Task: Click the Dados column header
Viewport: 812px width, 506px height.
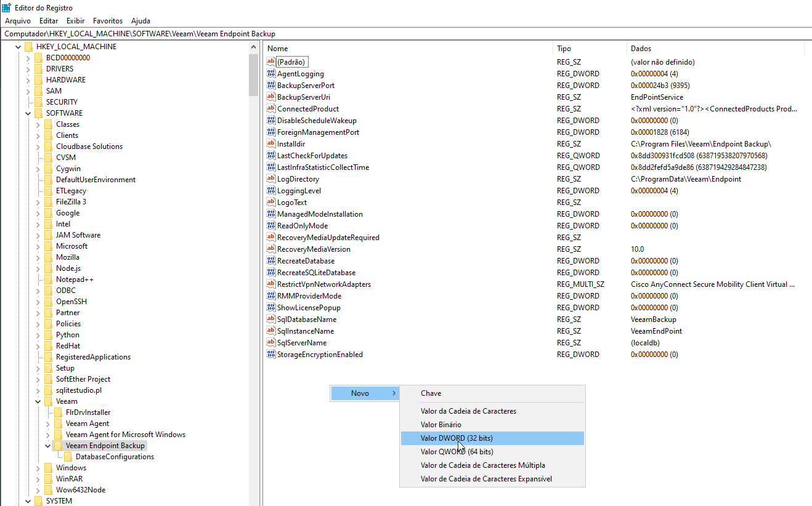Action: (715, 49)
